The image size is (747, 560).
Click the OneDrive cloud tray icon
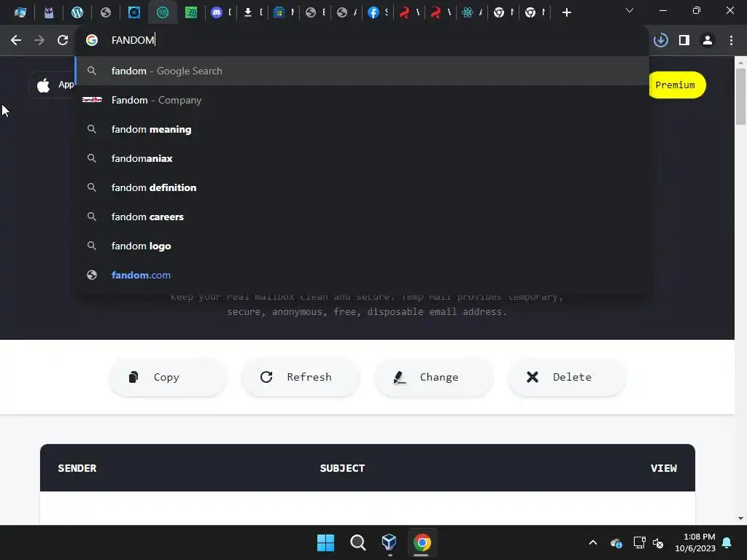tap(616, 542)
